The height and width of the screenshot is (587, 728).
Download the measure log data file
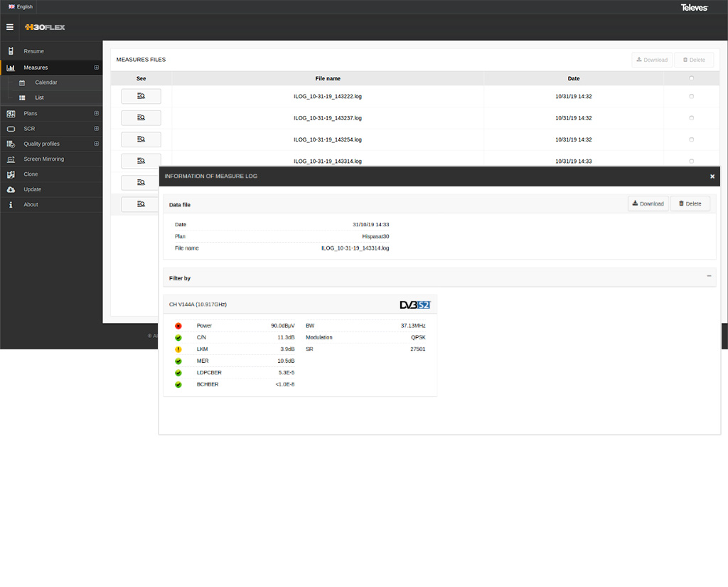click(648, 204)
